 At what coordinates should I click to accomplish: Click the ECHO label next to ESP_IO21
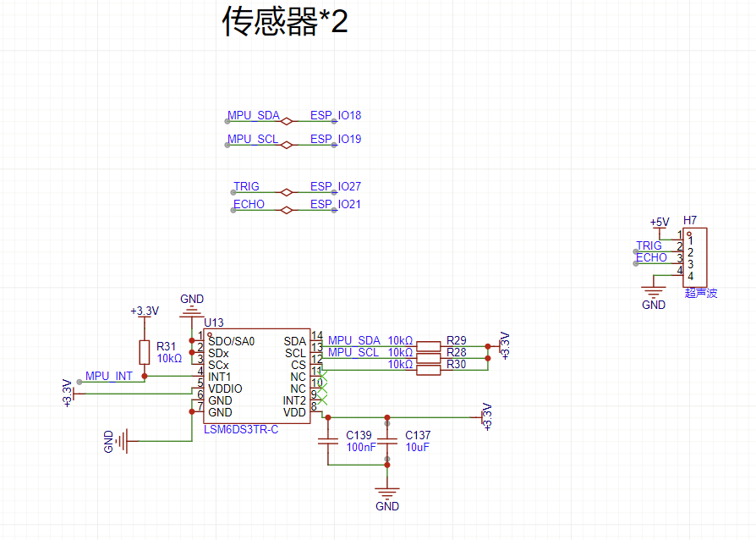coord(249,204)
